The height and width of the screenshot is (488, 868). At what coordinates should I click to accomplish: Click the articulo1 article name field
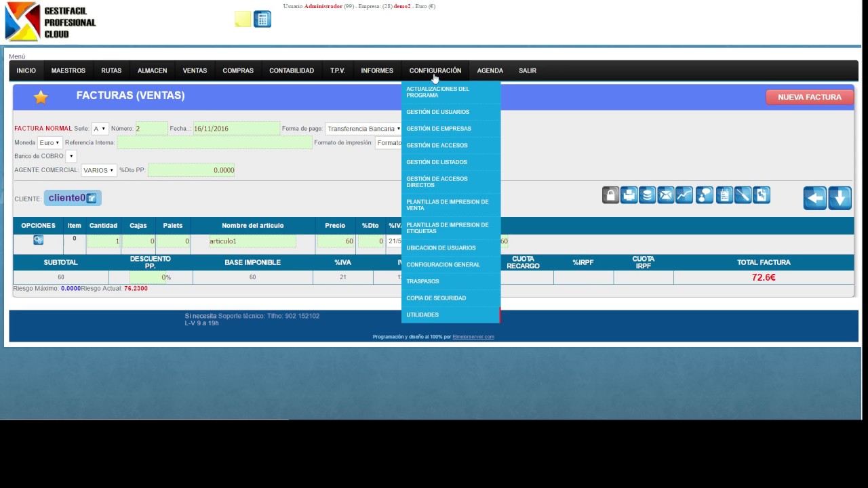coord(252,241)
